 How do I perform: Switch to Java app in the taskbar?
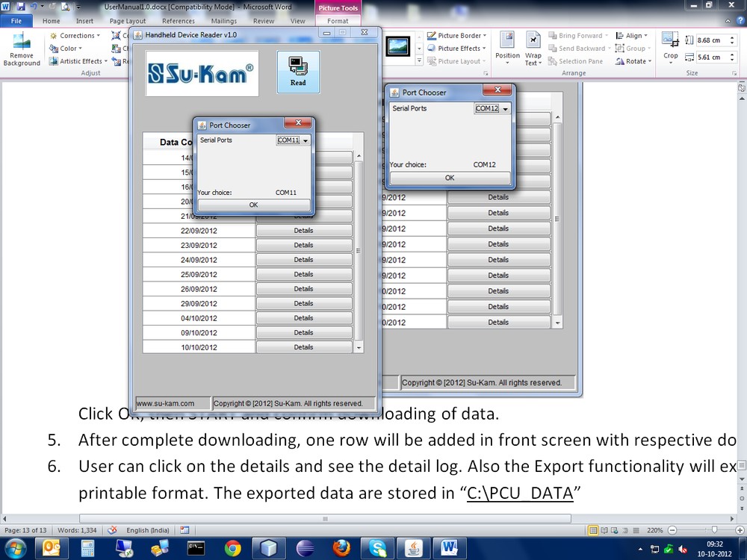414,549
